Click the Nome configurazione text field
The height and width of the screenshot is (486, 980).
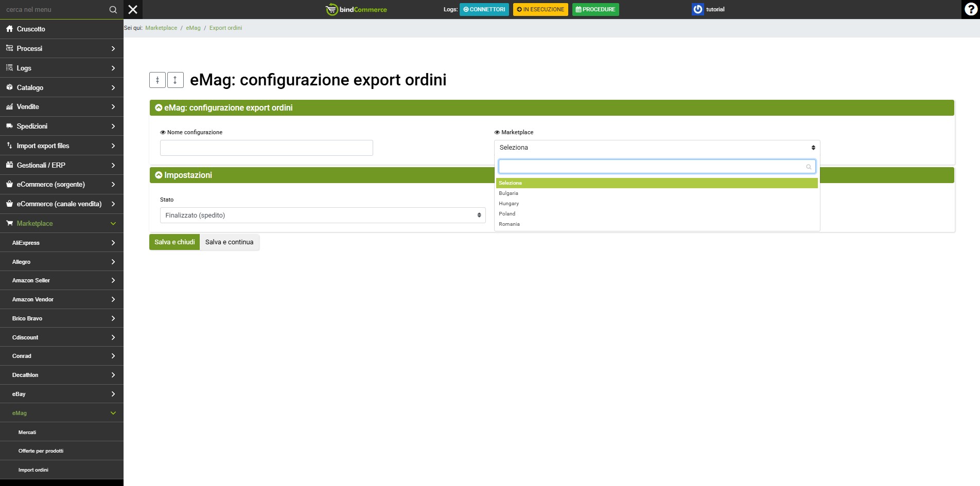pyautogui.click(x=266, y=148)
